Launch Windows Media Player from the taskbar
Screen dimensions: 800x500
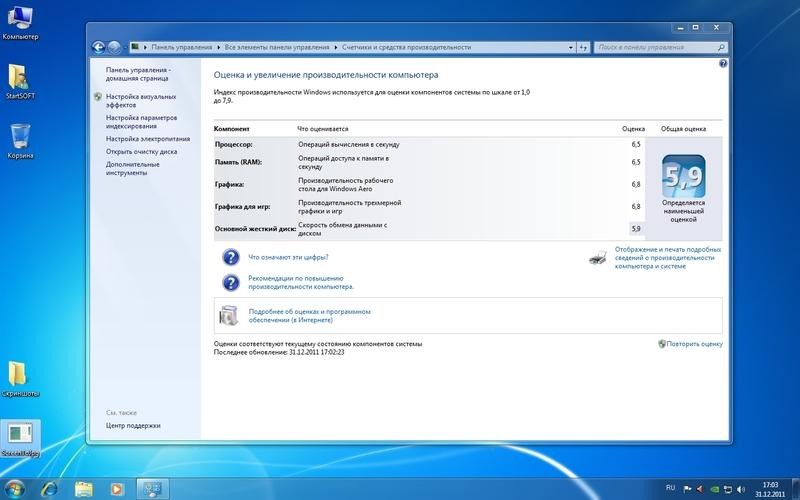pyautogui.click(x=117, y=489)
